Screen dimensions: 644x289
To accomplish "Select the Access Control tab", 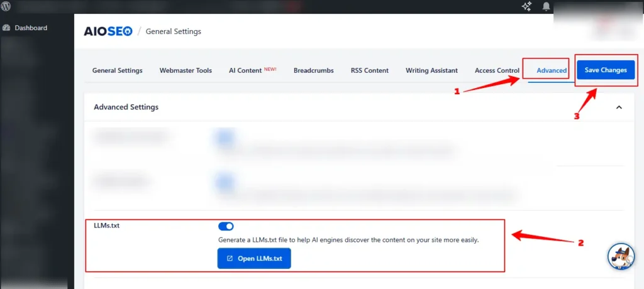I will (497, 70).
